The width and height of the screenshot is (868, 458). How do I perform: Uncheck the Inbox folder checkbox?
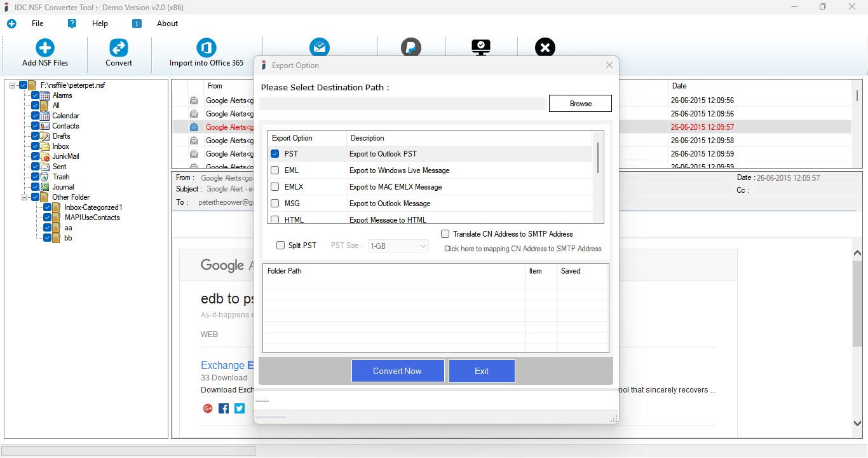(36, 146)
